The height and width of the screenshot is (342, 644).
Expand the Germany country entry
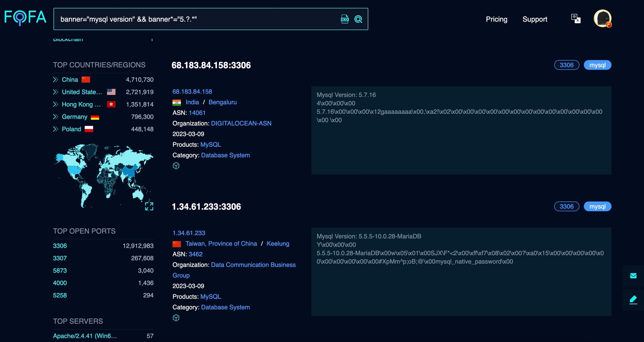point(56,117)
